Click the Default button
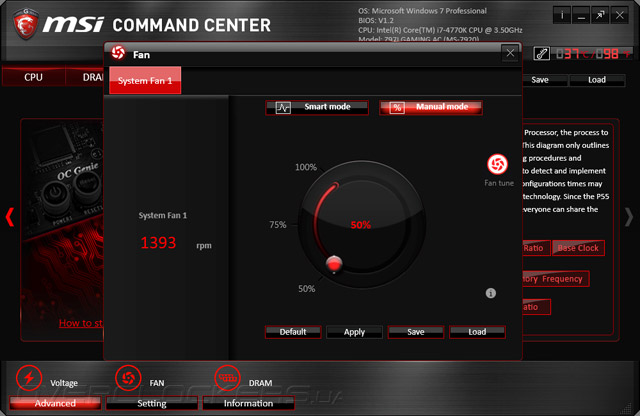The height and width of the screenshot is (416, 640). coord(293,332)
